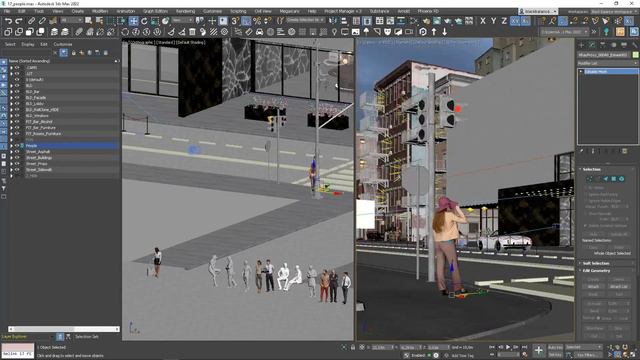Click the Redo arrow in the main toolbar
This screenshot has width=640, height=360.
click(x=19, y=21)
